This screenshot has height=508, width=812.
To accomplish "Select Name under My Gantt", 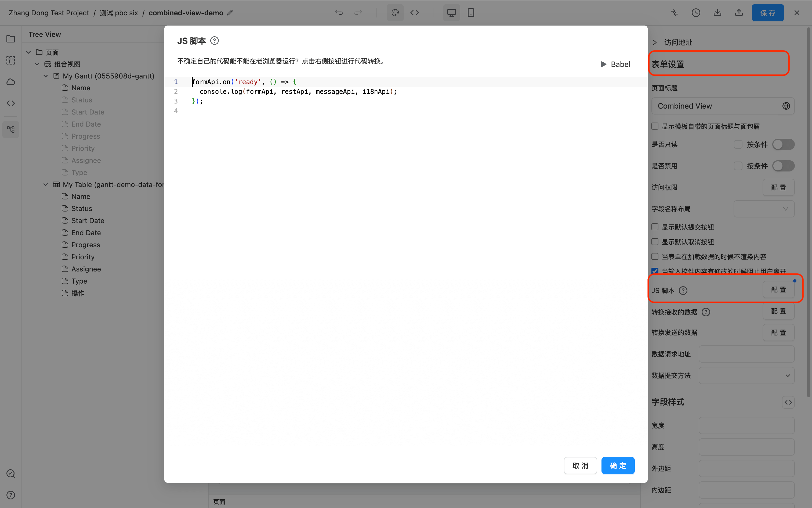I will 81,88.
